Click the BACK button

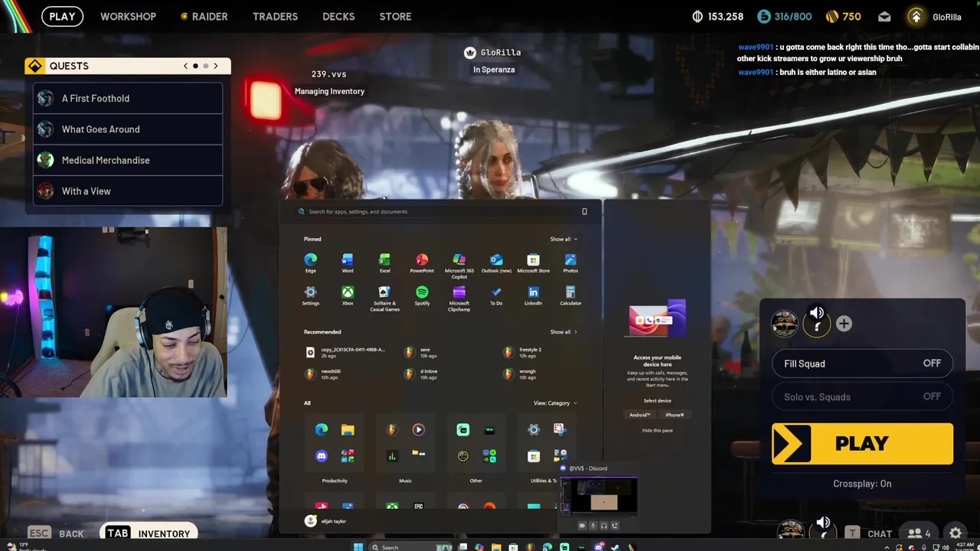(x=57, y=533)
